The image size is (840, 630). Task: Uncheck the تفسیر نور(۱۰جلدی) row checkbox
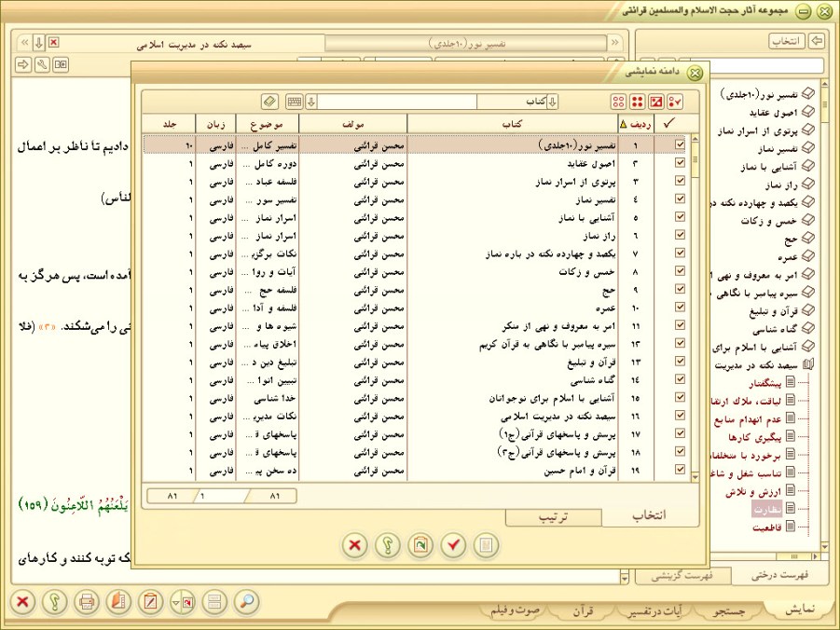(680, 144)
